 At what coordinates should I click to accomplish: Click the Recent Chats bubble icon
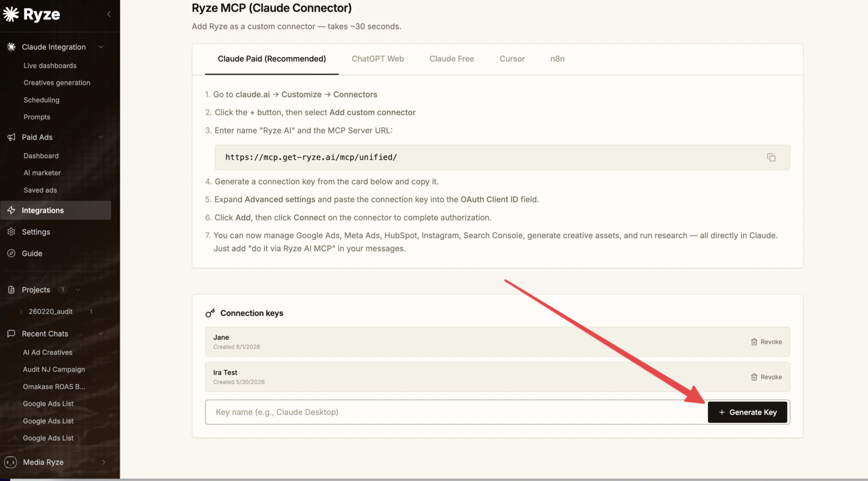(11, 334)
